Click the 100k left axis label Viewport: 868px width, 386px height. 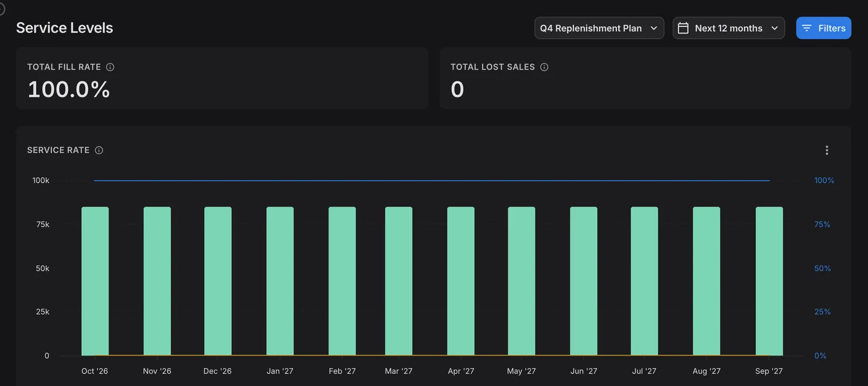(x=41, y=181)
